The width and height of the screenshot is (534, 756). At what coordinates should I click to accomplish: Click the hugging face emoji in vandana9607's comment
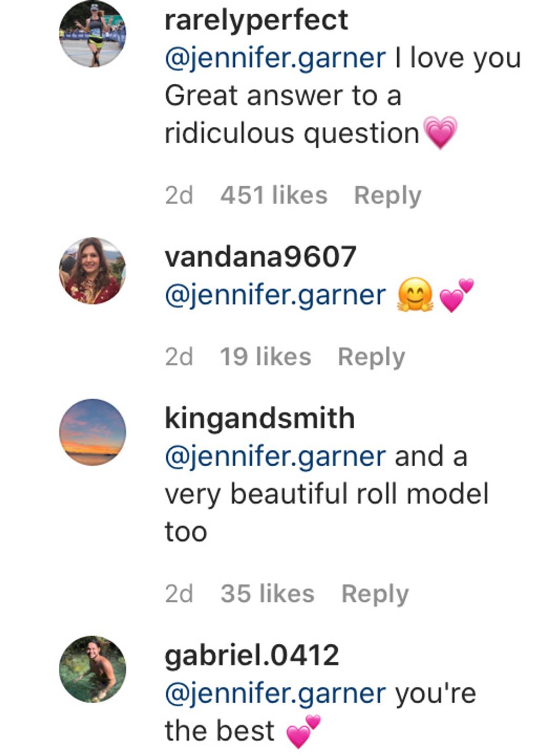415,295
